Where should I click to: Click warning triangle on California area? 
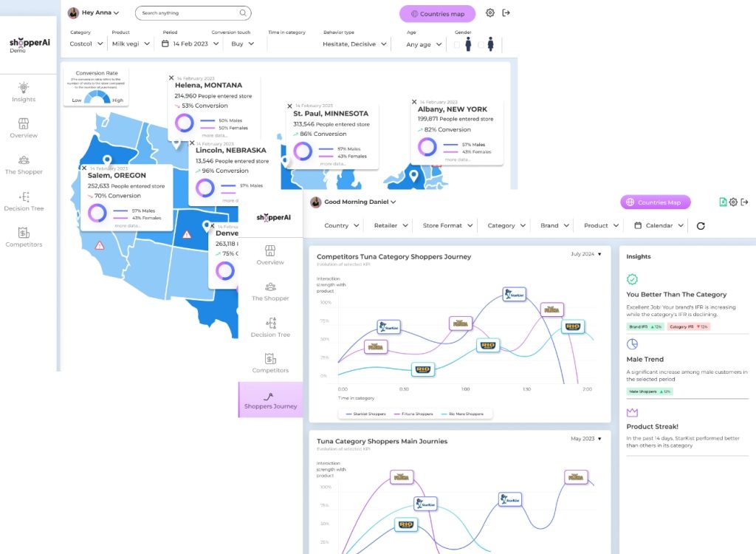click(100, 246)
